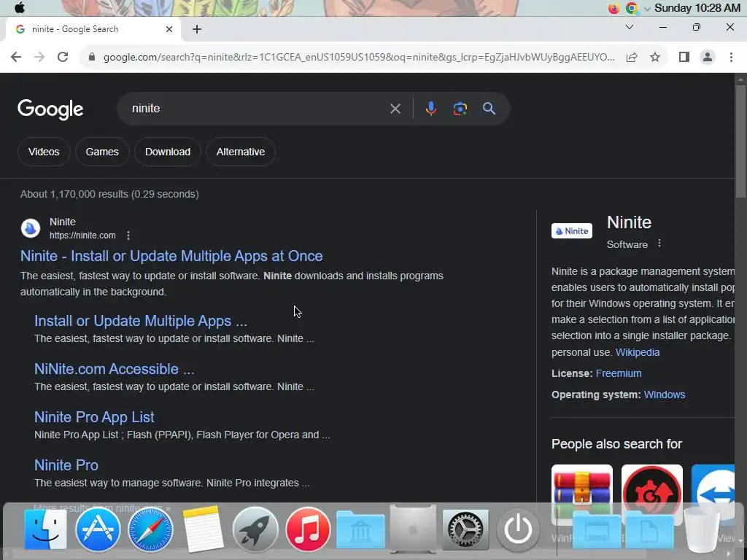Expand the tab search chevron dropdown
The height and width of the screenshot is (560, 747).
click(x=630, y=27)
